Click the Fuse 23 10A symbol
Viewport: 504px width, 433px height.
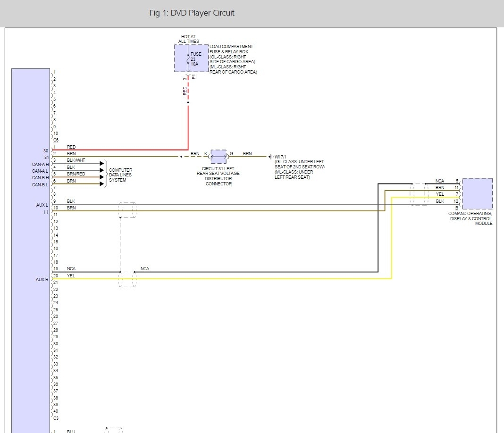pyautogui.click(x=188, y=58)
